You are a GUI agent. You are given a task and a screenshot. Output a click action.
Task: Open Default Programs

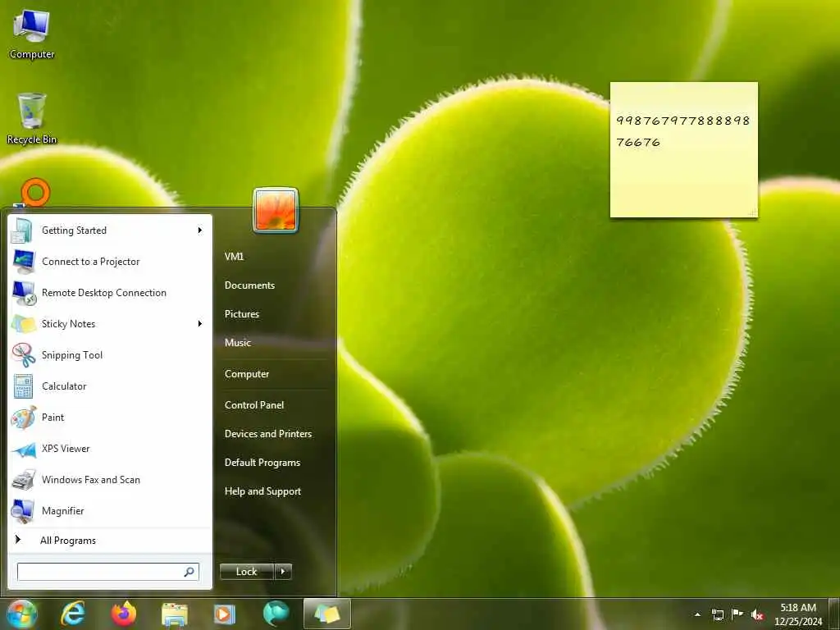[x=262, y=463]
